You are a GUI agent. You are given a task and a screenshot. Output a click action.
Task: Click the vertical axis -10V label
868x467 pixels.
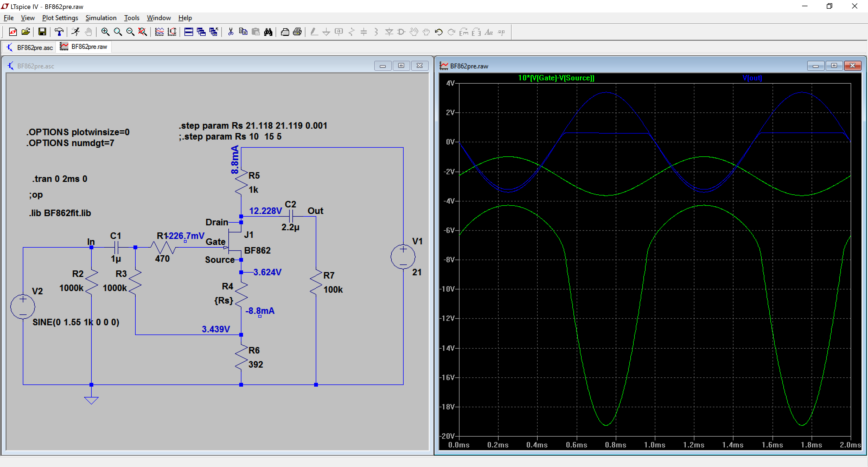tap(447, 289)
